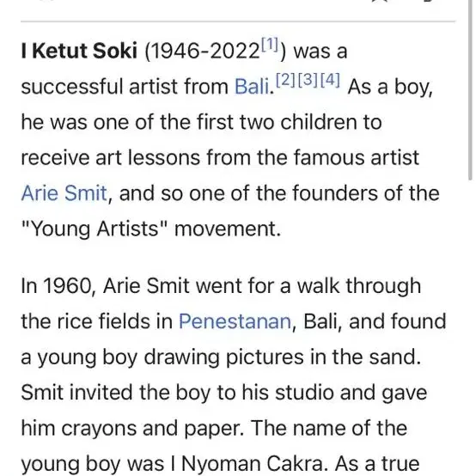This screenshot has height=476, width=476.
Task: Jump to citation reference [4]
Action: click(330, 79)
